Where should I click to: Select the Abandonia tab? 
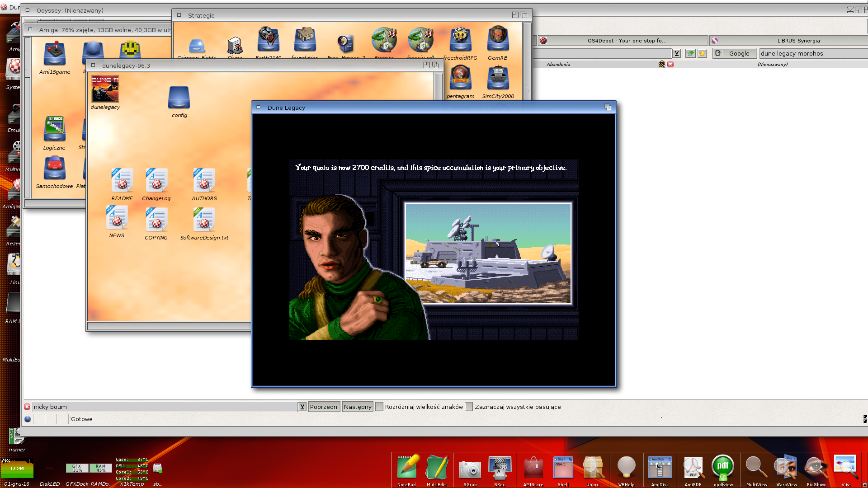click(x=558, y=64)
